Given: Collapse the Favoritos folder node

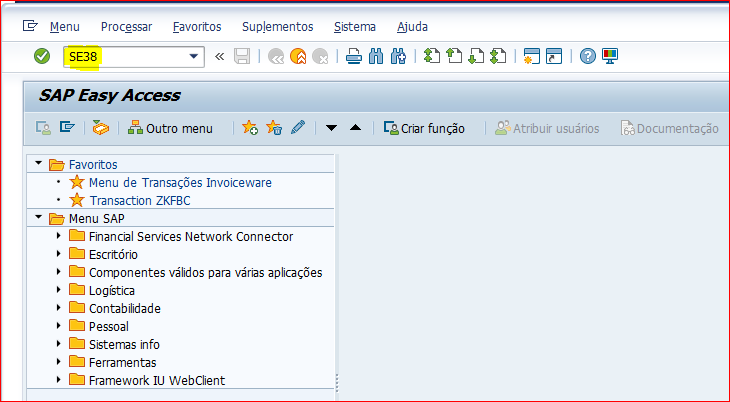Looking at the screenshot, I should click(x=39, y=164).
